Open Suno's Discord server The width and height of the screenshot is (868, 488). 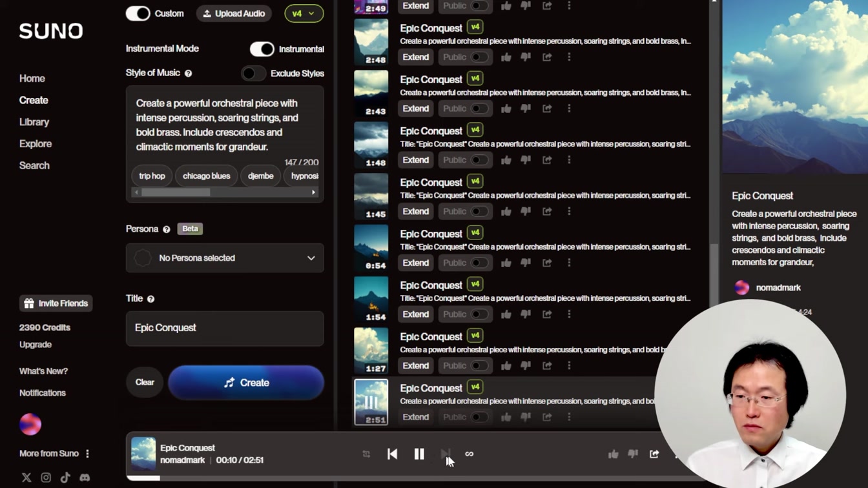(85, 478)
